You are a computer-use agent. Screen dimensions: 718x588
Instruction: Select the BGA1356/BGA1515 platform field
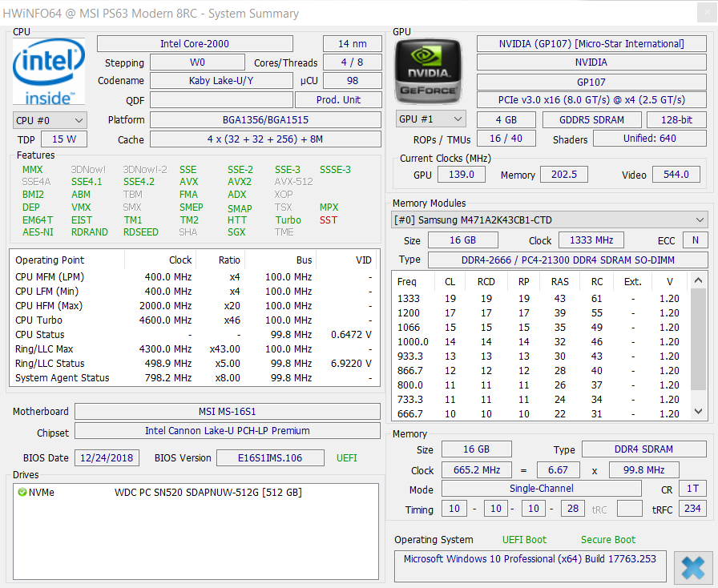tap(265, 120)
